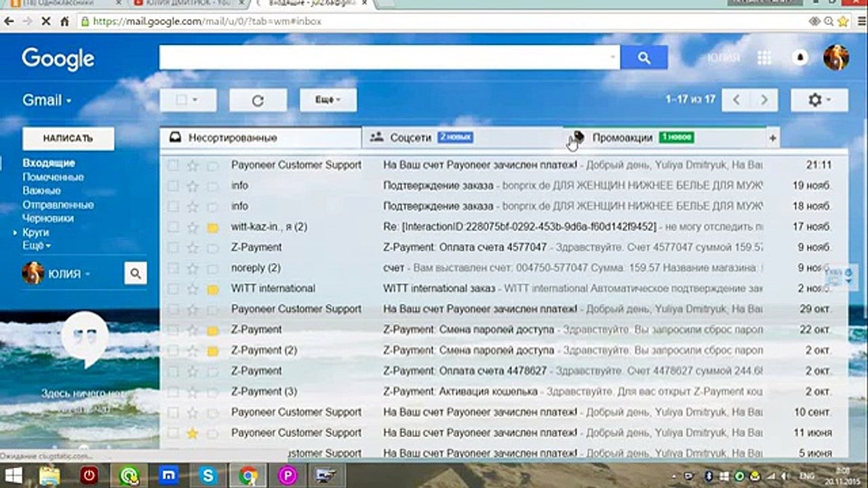Screen dimensions: 868x488
Task: Show search options arrow in search box
Action: (613, 58)
